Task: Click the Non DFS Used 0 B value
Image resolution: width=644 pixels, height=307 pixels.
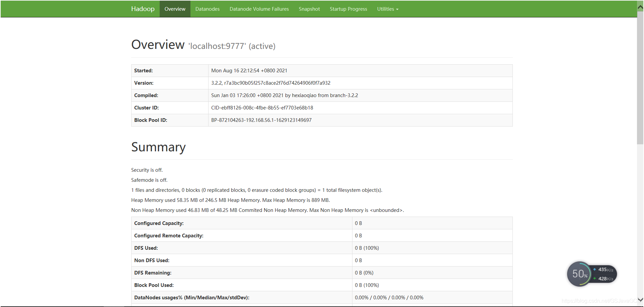Action: coord(358,260)
